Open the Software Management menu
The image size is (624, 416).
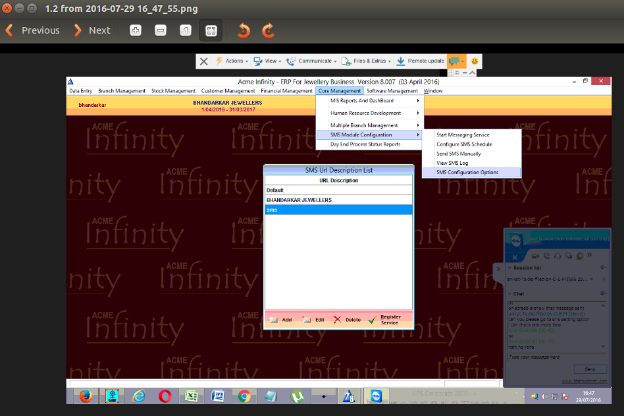(392, 91)
